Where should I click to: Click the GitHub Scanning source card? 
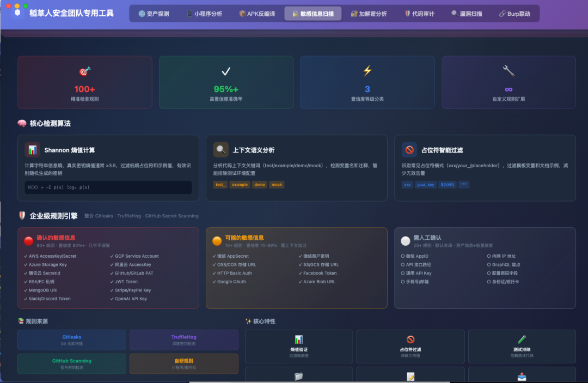coord(72,364)
